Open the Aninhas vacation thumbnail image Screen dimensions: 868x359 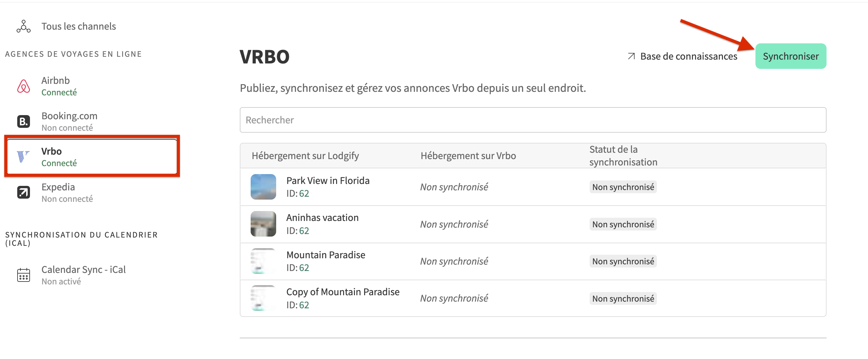click(263, 224)
